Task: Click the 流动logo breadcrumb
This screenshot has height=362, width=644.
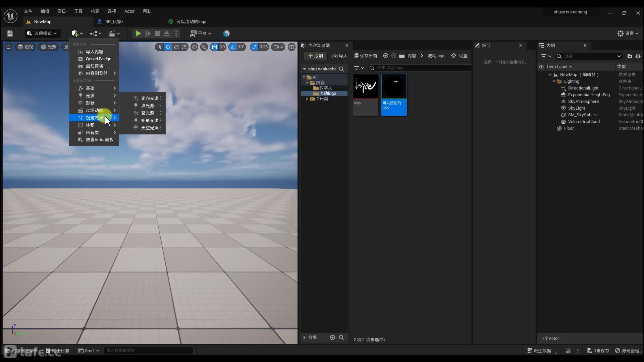Action: tap(436, 56)
